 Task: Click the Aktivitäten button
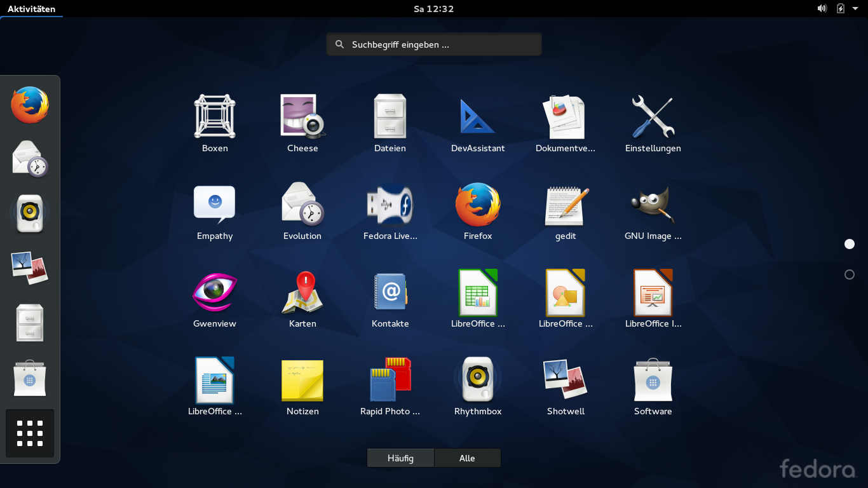tap(31, 9)
